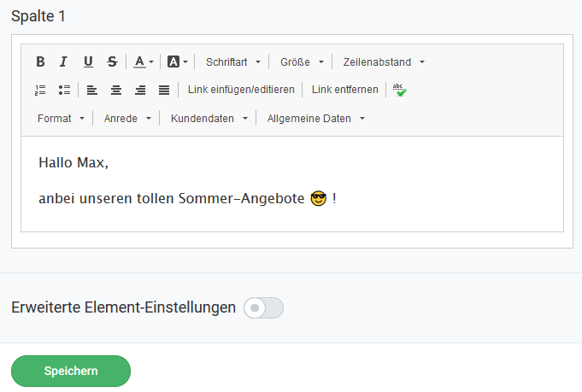This screenshot has height=392, width=582.
Task: Open the Kundendaten dropdown
Action: tap(209, 119)
